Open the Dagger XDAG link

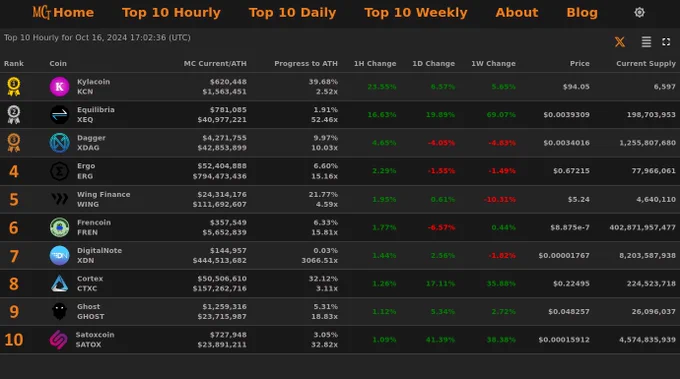point(92,143)
